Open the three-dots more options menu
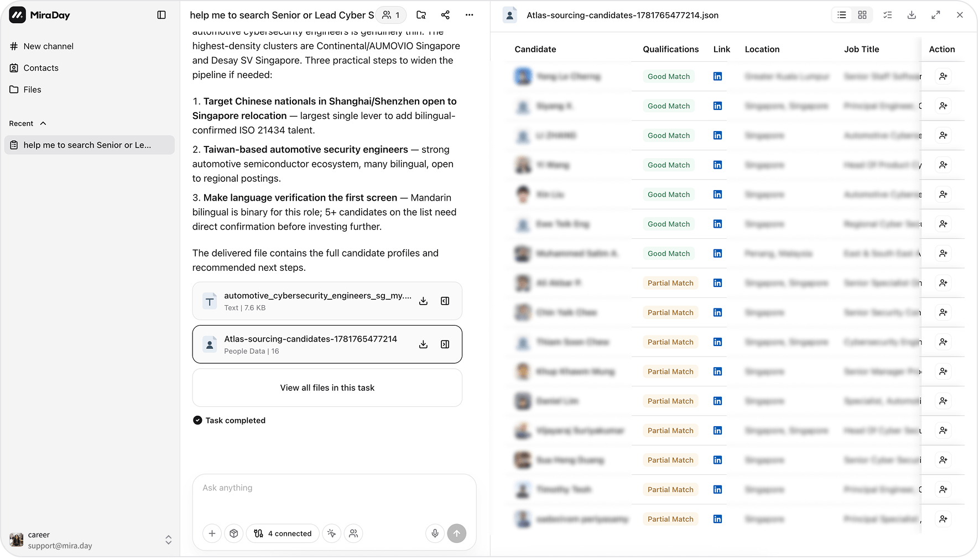Viewport: 979px width, 560px height. click(470, 15)
